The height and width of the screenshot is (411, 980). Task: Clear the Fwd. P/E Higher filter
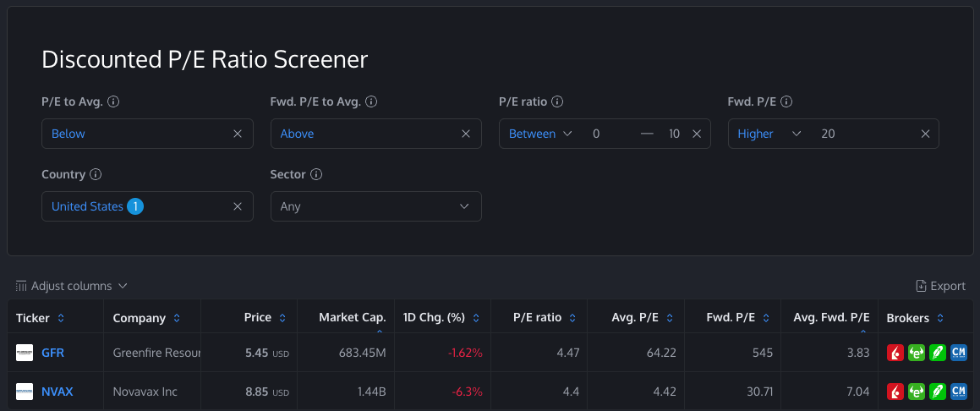(925, 134)
